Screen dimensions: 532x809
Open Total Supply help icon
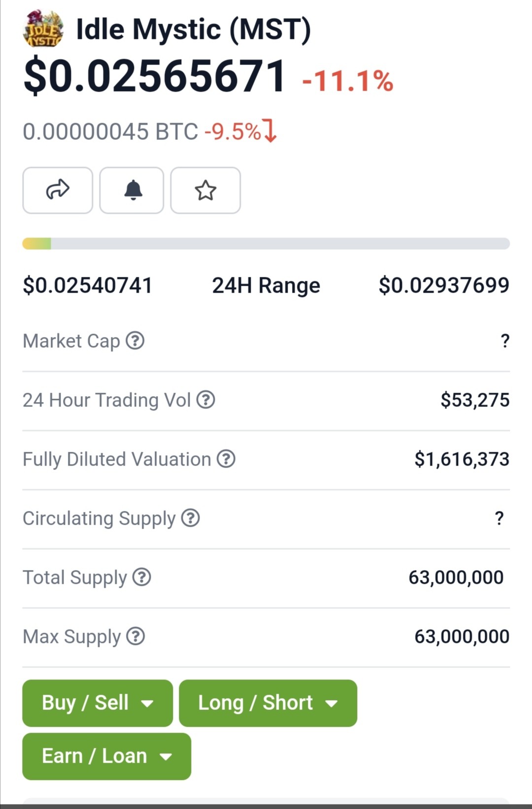point(142,577)
